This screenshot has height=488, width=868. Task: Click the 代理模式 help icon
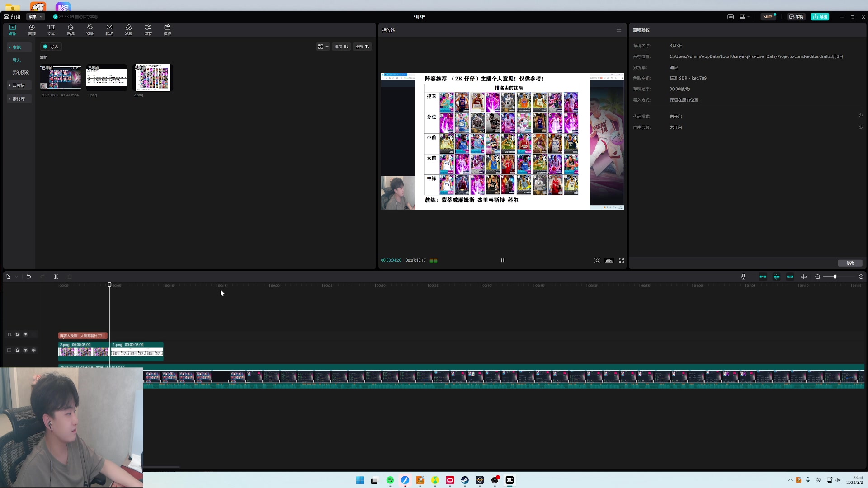click(x=860, y=116)
